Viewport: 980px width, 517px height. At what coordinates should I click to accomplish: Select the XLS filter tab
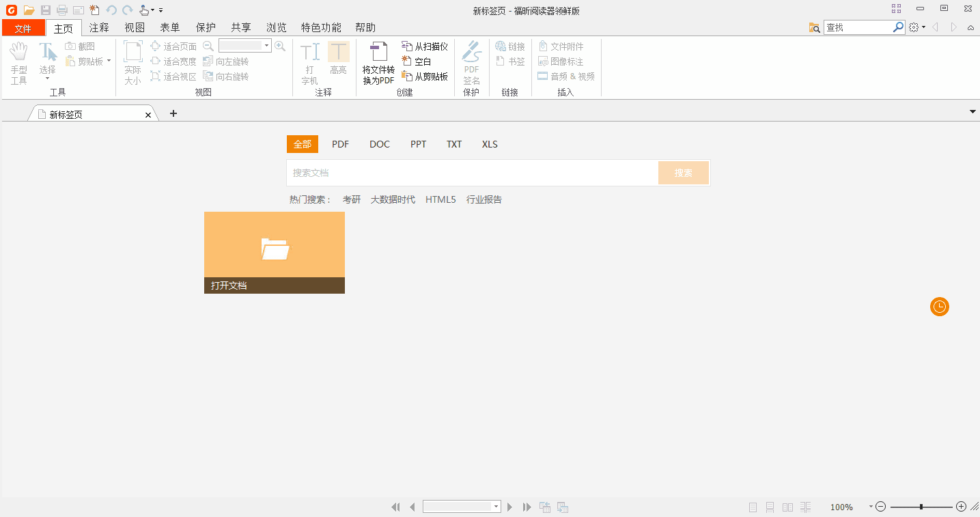tap(490, 144)
